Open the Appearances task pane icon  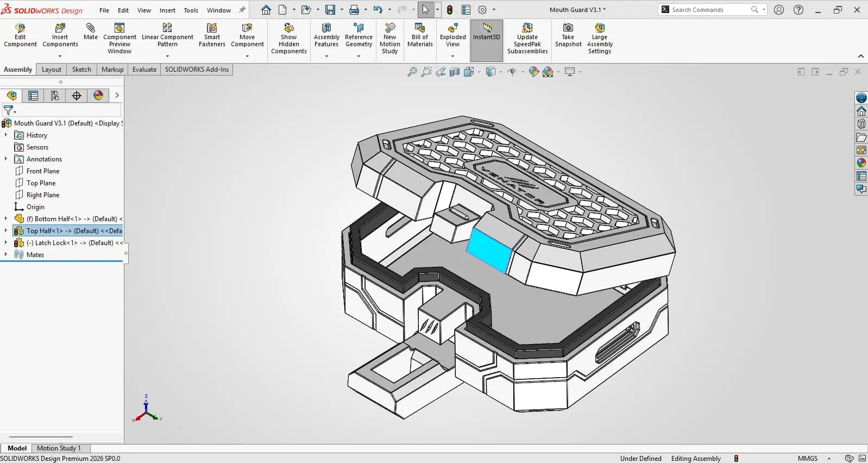pyautogui.click(x=861, y=163)
